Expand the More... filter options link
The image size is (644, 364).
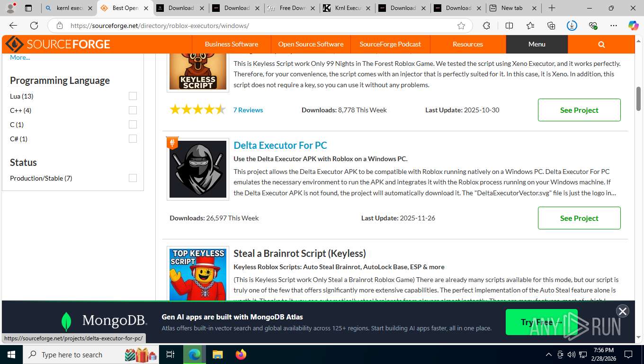20,57
